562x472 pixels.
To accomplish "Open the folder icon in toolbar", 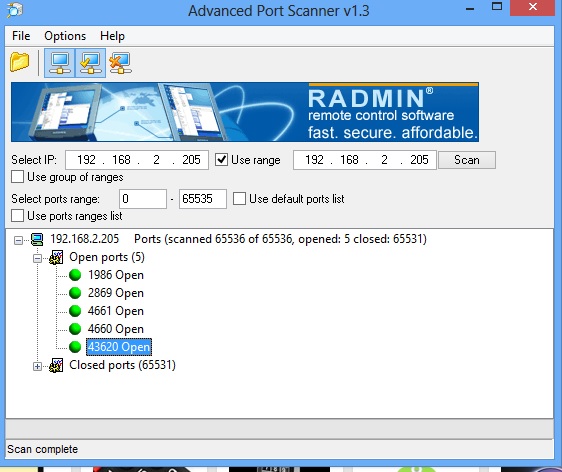I will tap(19, 62).
